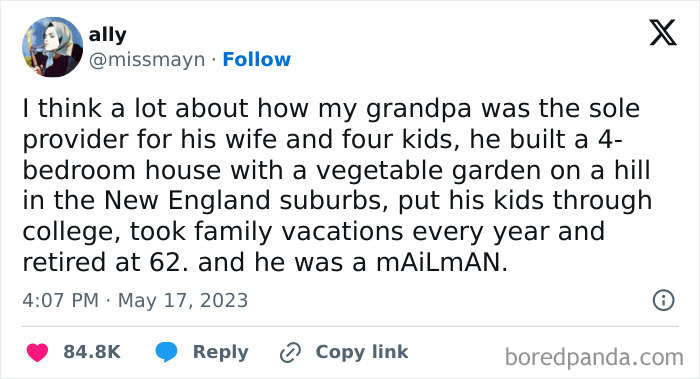Open the @missmayn handle link
Viewport: 700px width, 379px height.
pyautogui.click(x=147, y=60)
